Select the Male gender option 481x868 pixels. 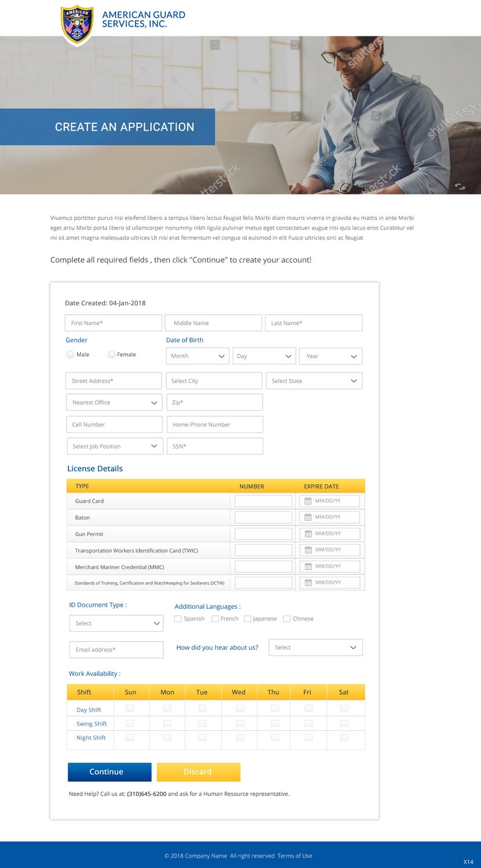[x=71, y=355]
